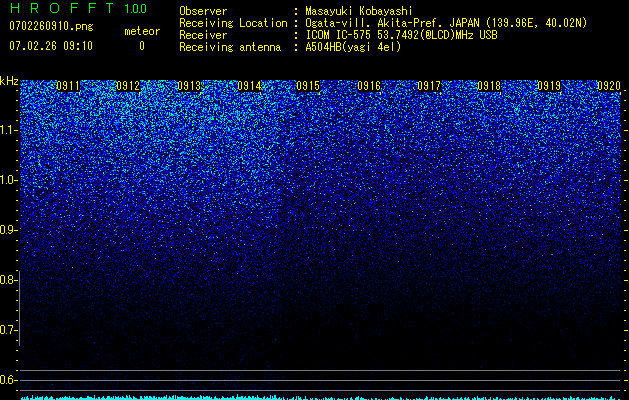Click the date stamp 07.02.26 09:10
629x400 pixels.
(x=51, y=46)
